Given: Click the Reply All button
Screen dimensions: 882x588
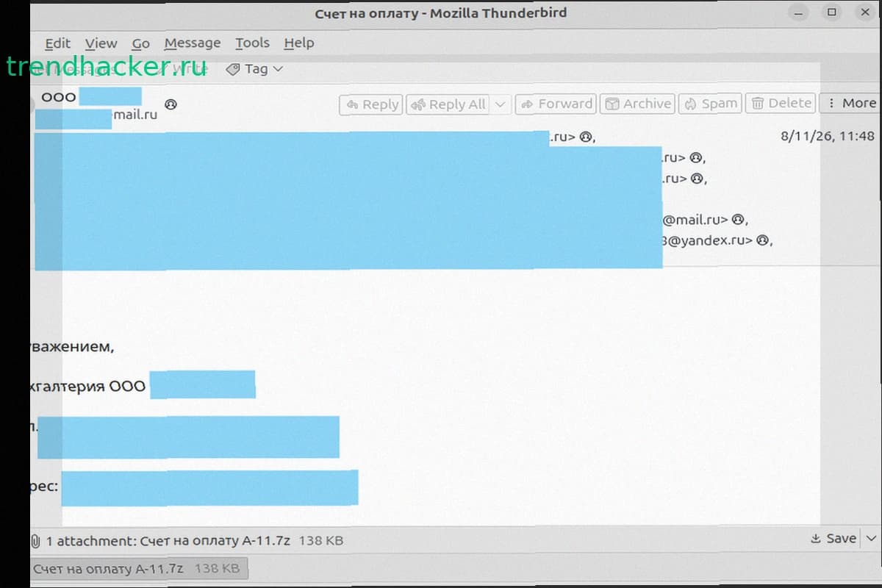Looking at the screenshot, I should coord(448,104).
